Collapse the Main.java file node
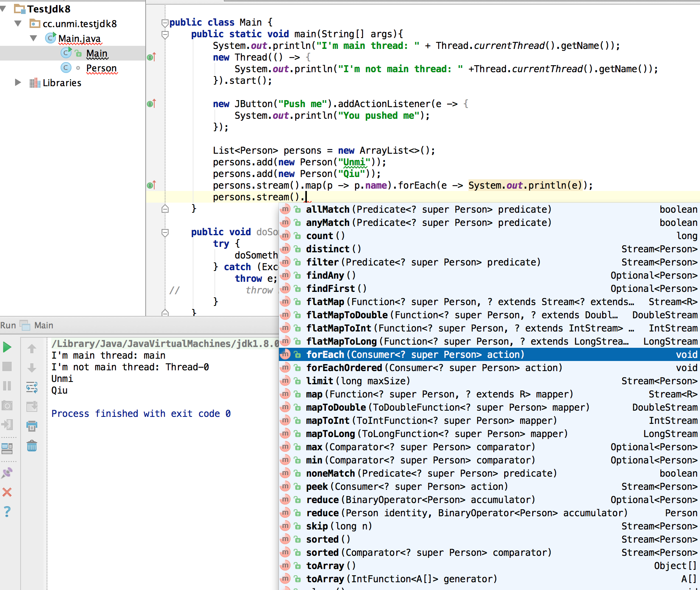Image resolution: width=700 pixels, height=590 pixels. [x=33, y=38]
